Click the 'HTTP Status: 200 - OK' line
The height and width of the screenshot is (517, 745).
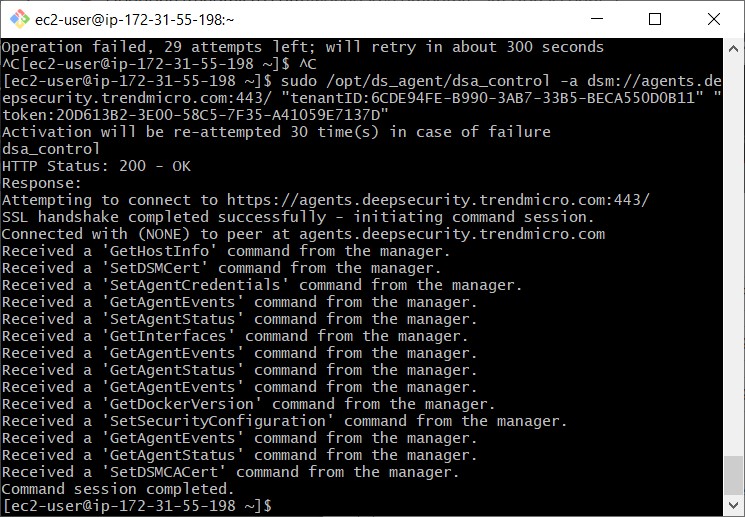tap(96, 166)
